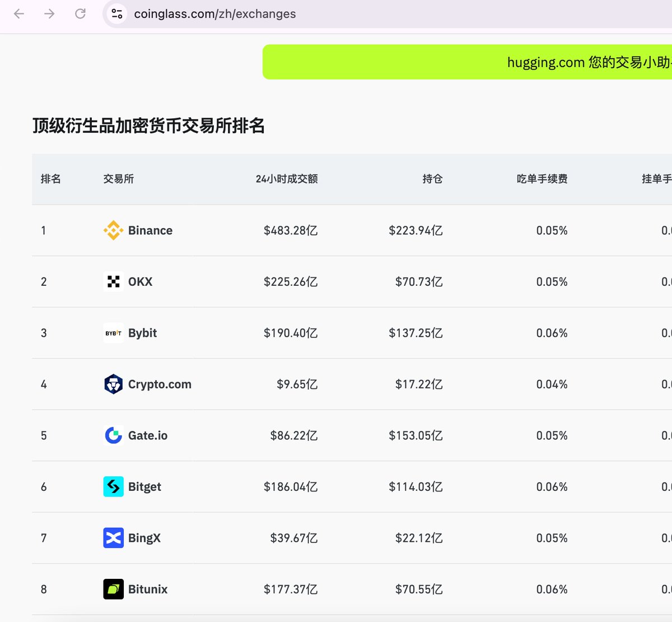Select BingX volume $39.67亿

tap(294, 538)
